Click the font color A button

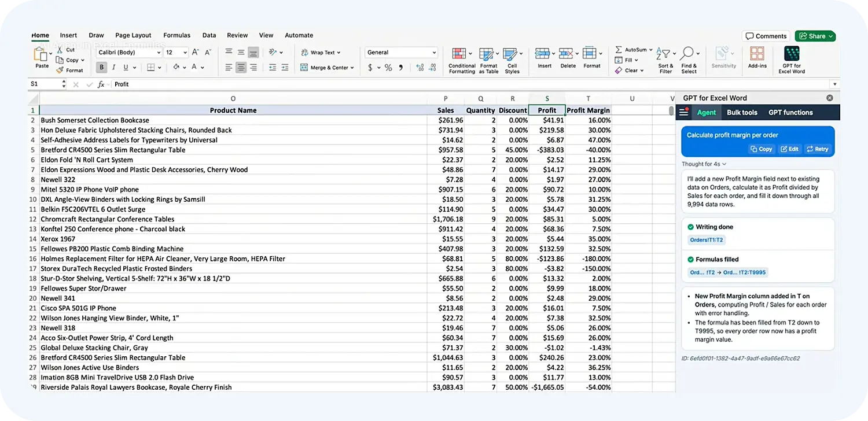(194, 67)
